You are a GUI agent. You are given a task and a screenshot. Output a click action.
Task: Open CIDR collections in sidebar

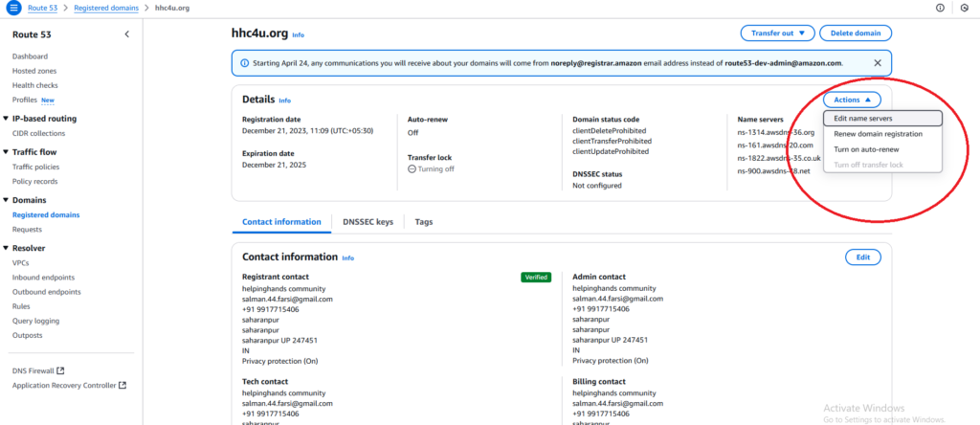pos(38,133)
